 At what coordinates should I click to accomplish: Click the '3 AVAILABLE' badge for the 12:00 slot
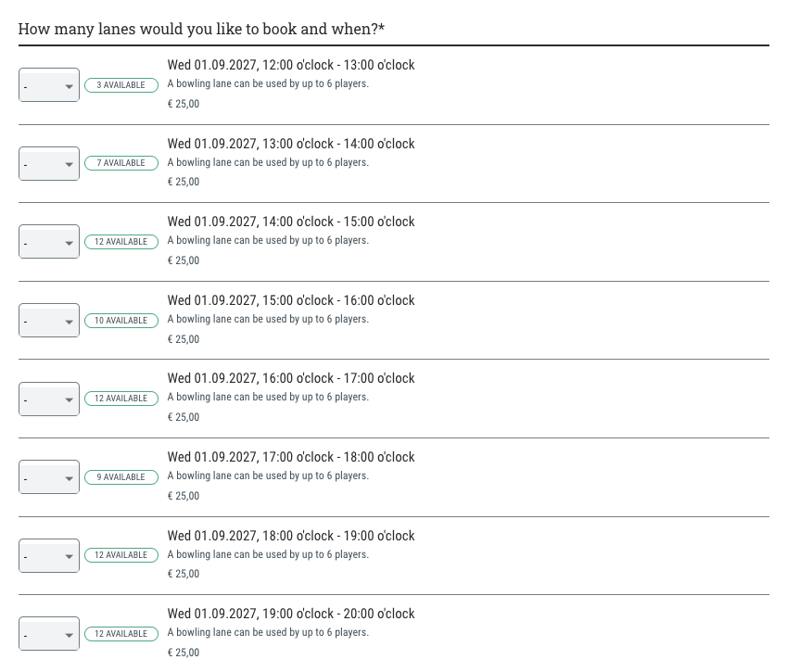click(121, 84)
